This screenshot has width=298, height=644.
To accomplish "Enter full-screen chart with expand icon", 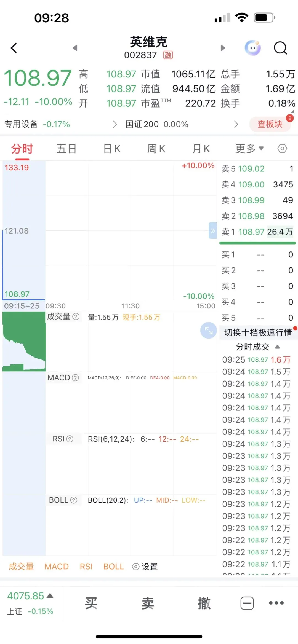I will click(209, 330).
